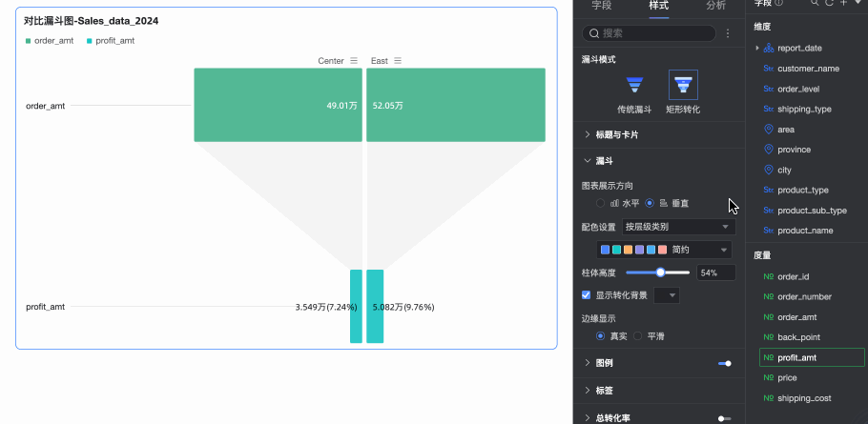Viewport: 868px width, 424px height.
Task: Click the 对比漏斗图-Sales_data_2024 chart title
Action: 92,21
